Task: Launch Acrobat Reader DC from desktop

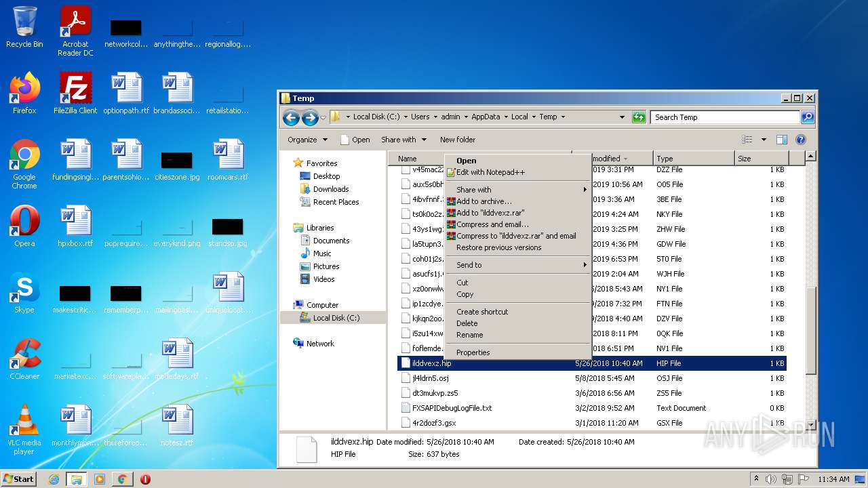Action: point(75,31)
